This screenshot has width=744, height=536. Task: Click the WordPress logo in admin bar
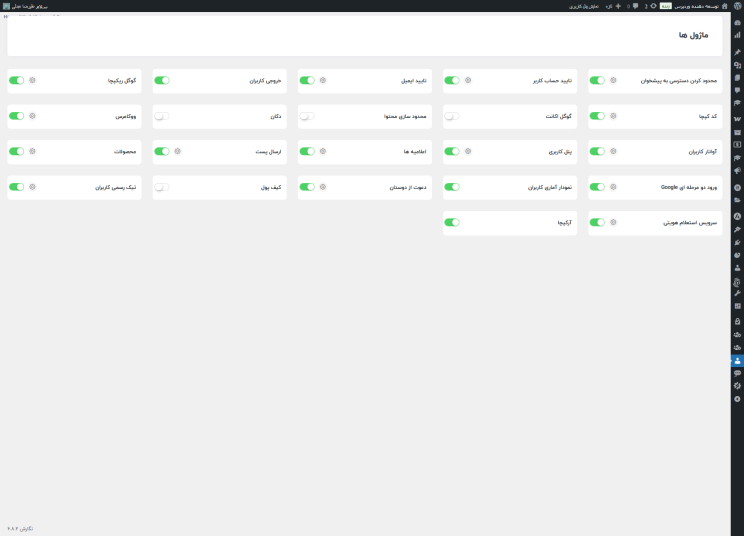pos(737,6)
